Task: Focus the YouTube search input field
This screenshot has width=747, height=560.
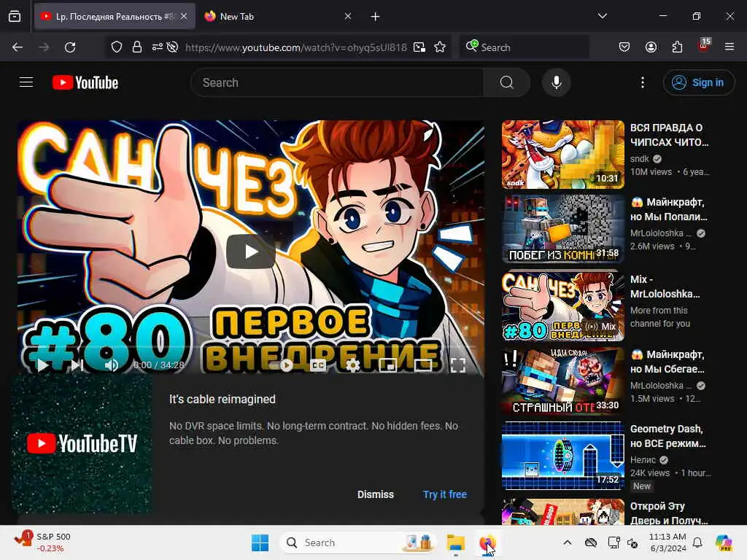Action: (337, 82)
